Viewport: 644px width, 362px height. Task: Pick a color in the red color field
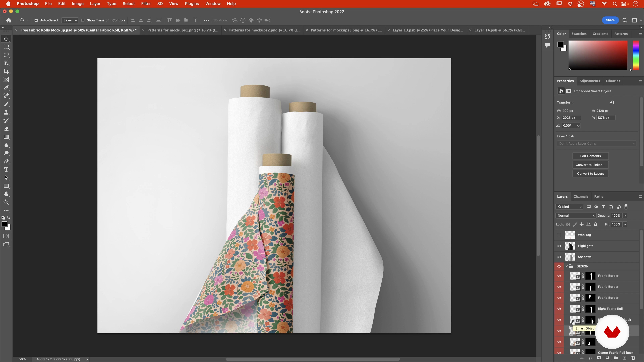[598, 55]
